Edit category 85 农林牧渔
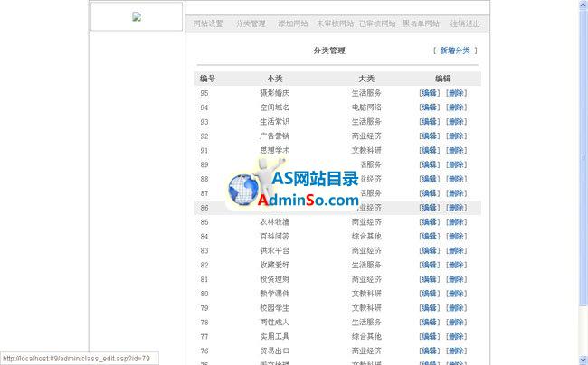The width and height of the screenshot is (588, 365). pyautogui.click(x=430, y=222)
